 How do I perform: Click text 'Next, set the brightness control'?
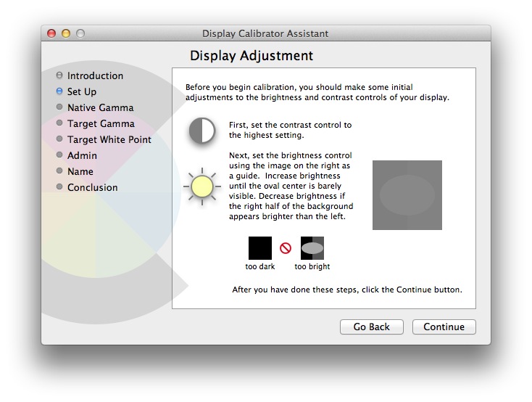tap(291, 155)
